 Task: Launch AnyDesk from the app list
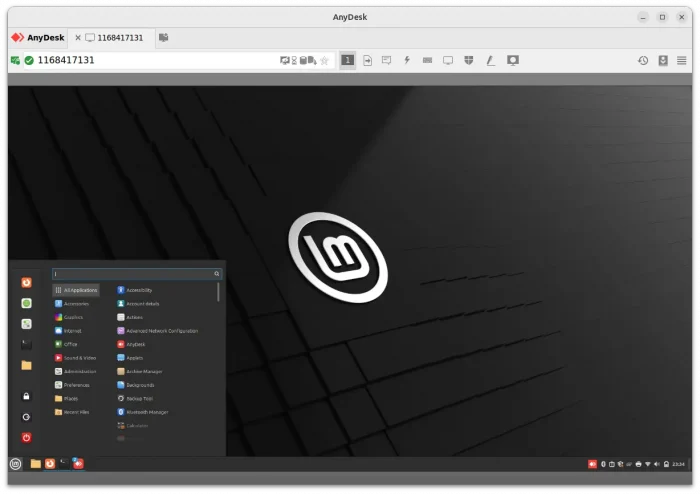(131, 344)
